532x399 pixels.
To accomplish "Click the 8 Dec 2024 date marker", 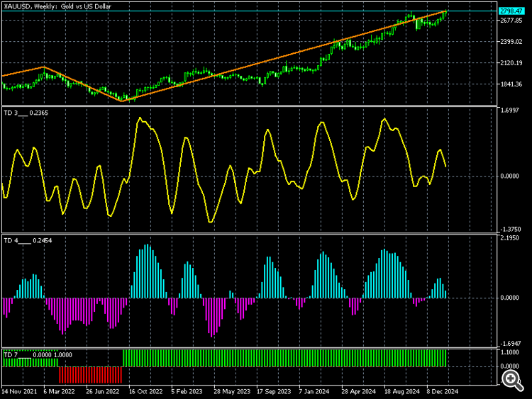I will (443, 391).
